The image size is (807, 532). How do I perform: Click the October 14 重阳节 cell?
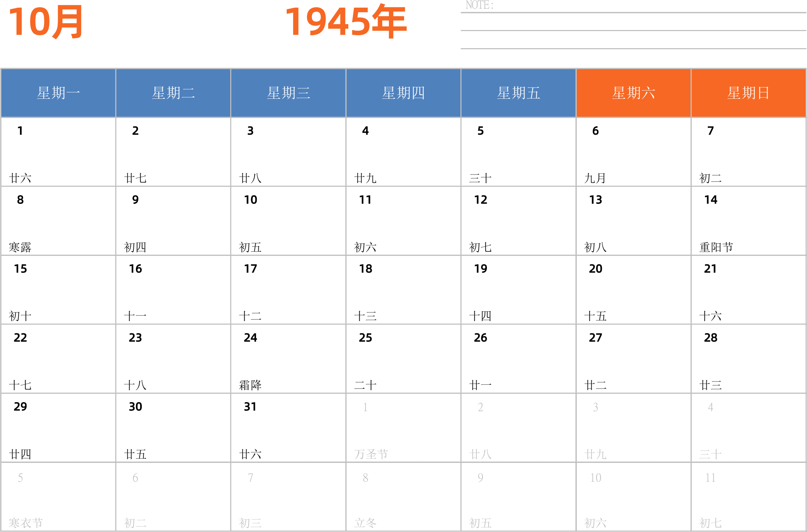pos(748,221)
